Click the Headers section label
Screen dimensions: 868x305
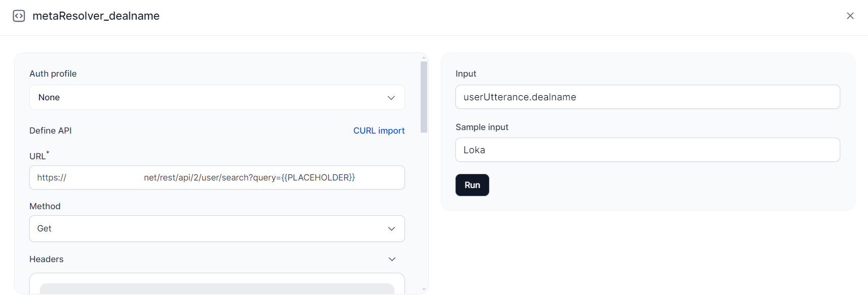pos(46,259)
